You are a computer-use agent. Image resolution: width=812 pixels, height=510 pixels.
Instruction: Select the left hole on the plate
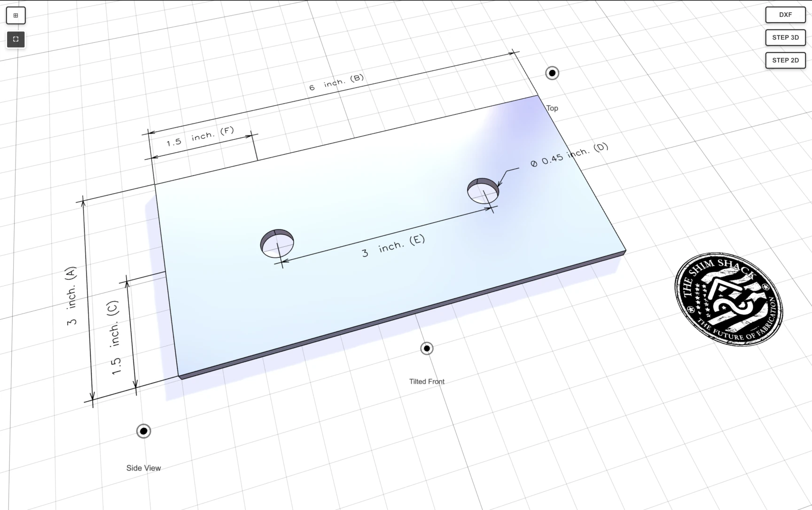click(277, 241)
